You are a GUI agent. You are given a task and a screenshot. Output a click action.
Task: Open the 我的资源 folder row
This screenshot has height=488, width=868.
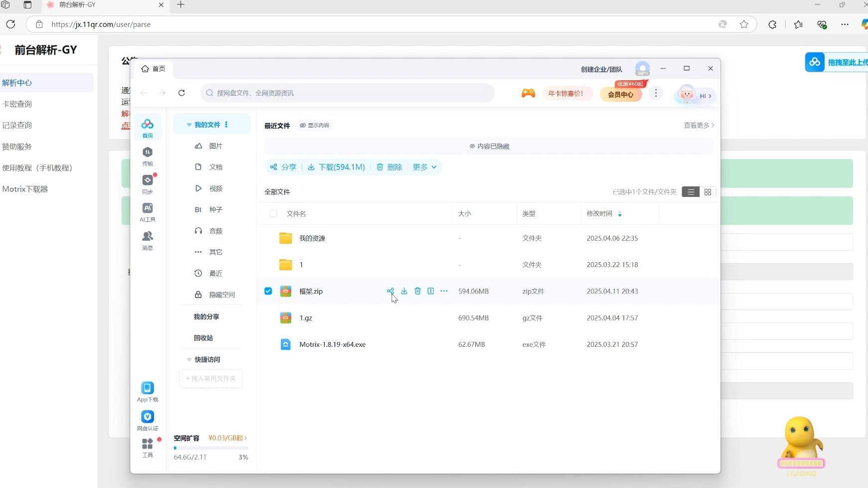(487, 238)
